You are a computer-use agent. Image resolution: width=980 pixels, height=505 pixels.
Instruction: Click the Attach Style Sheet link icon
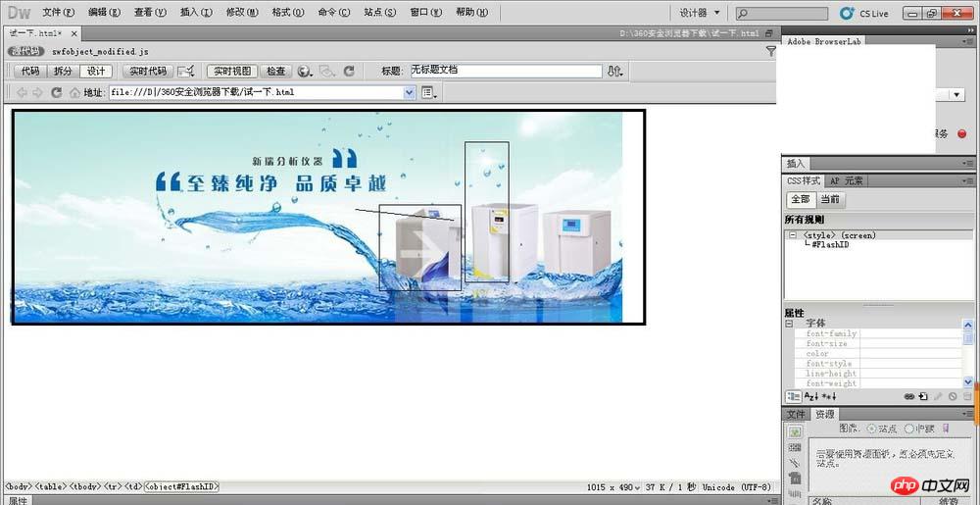(x=908, y=396)
